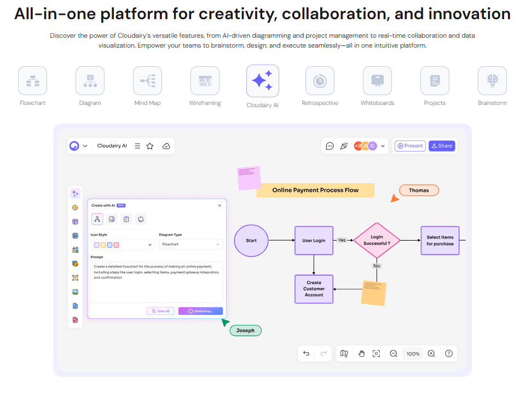The height and width of the screenshot is (403, 532).
Task: Choose document mode in Create with AI
Action: pyautogui.click(x=126, y=219)
